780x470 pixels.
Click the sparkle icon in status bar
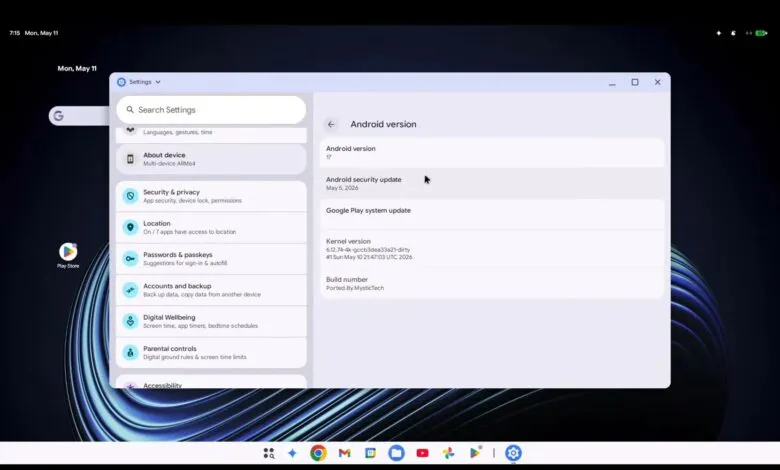coord(718,33)
